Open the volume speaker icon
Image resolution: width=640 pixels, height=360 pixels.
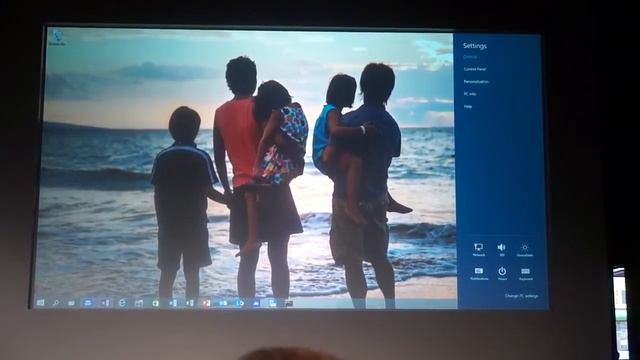click(502, 249)
